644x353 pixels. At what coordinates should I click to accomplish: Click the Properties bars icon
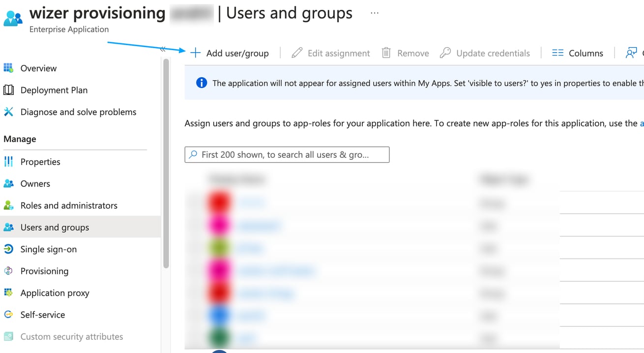point(8,162)
